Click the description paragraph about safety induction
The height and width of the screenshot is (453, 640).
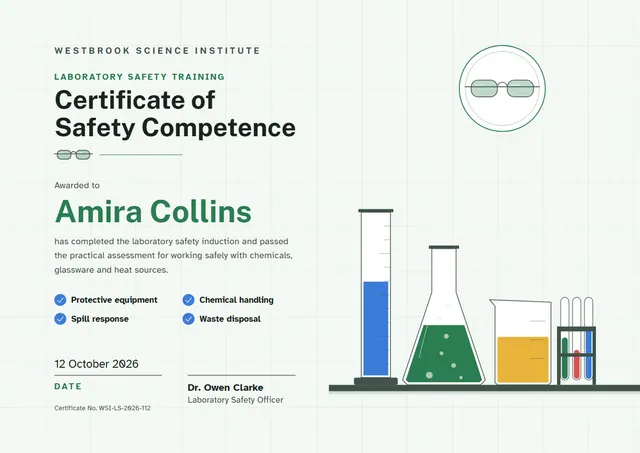173,255
